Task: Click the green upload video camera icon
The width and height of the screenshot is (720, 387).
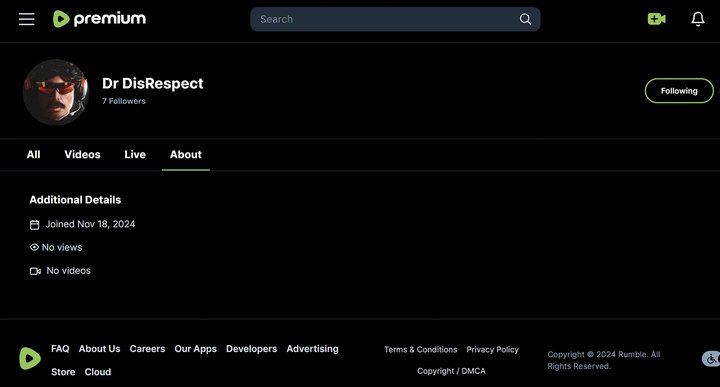Action: tap(656, 19)
